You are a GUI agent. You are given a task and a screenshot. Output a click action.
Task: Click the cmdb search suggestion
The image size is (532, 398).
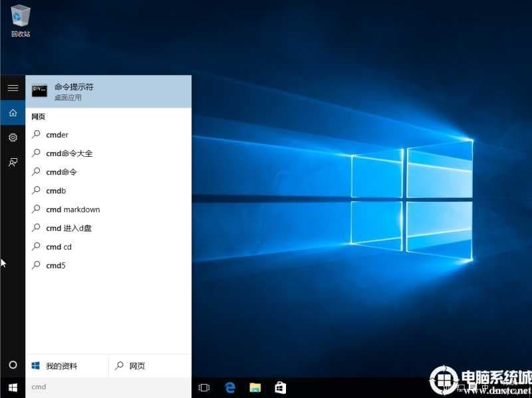click(x=55, y=191)
